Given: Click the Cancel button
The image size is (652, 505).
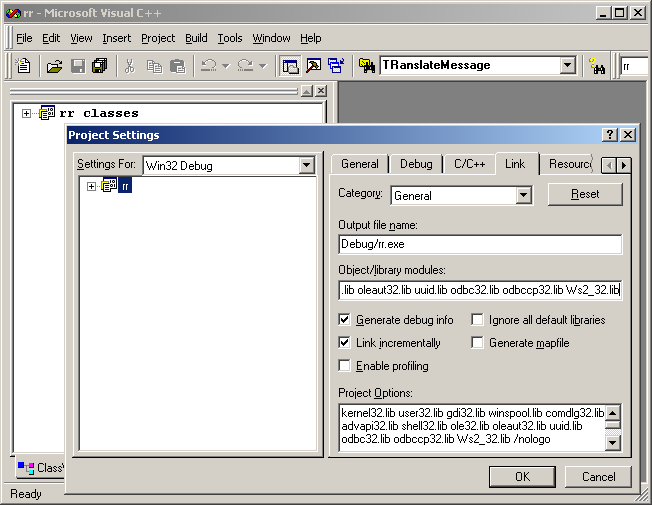Looking at the screenshot, I should [598, 476].
